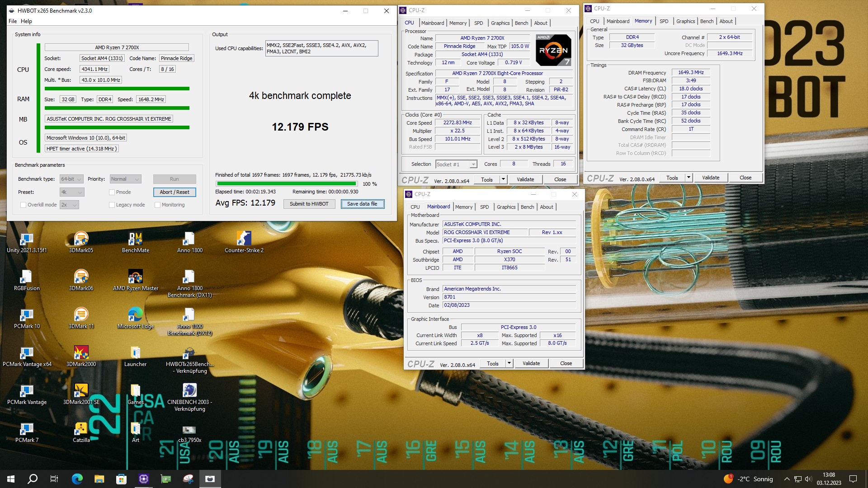
Task: Click AMD Ryzen 7 2700X system info field
Action: pyautogui.click(x=117, y=47)
